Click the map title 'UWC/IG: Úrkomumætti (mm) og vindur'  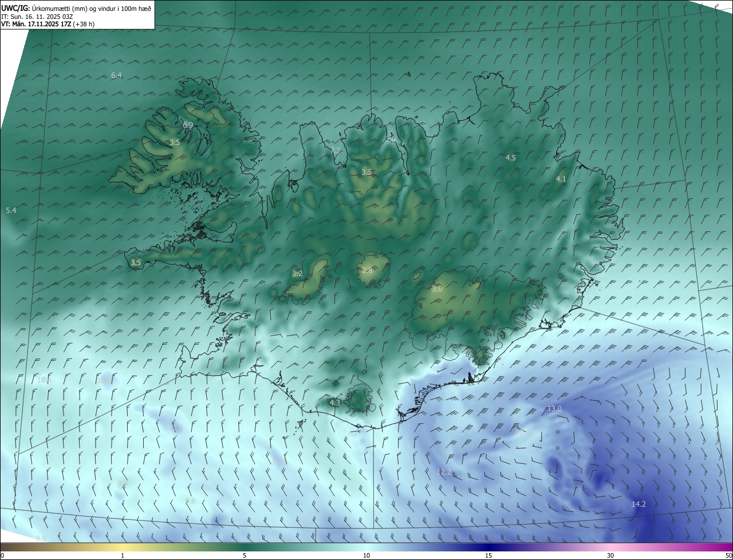[76, 9]
